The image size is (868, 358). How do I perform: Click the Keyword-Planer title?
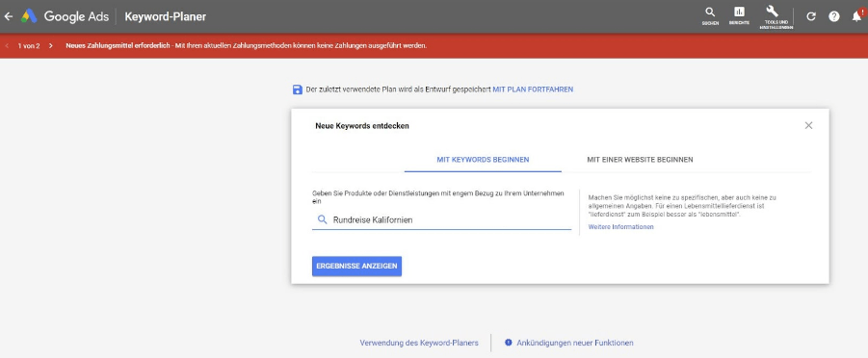tap(165, 16)
